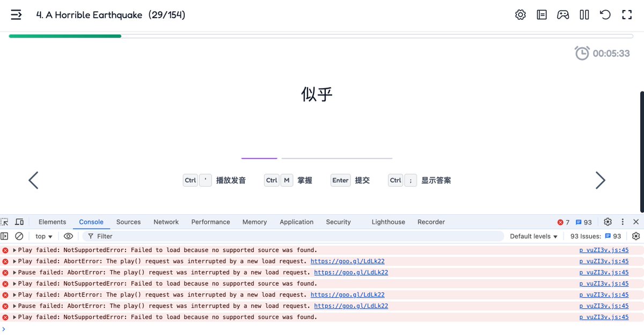644x335 pixels.
Task: Open console settings gear icon
Action: pyautogui.click(x=636, y=236)
